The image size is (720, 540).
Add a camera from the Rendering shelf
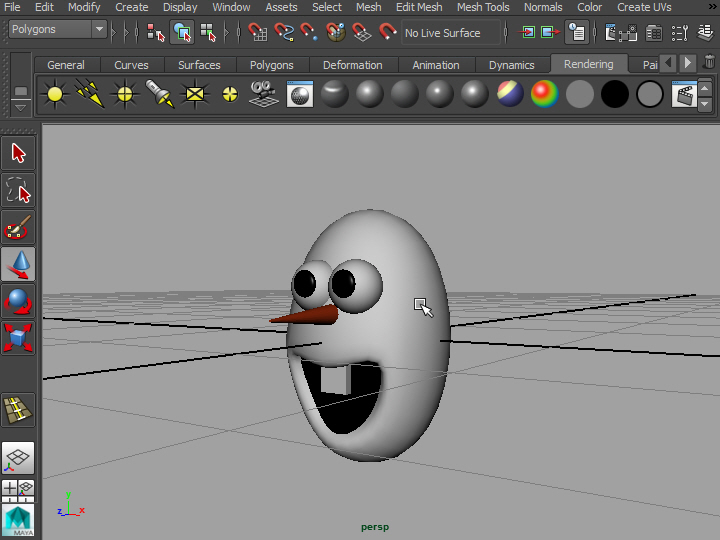pos(264,95)
